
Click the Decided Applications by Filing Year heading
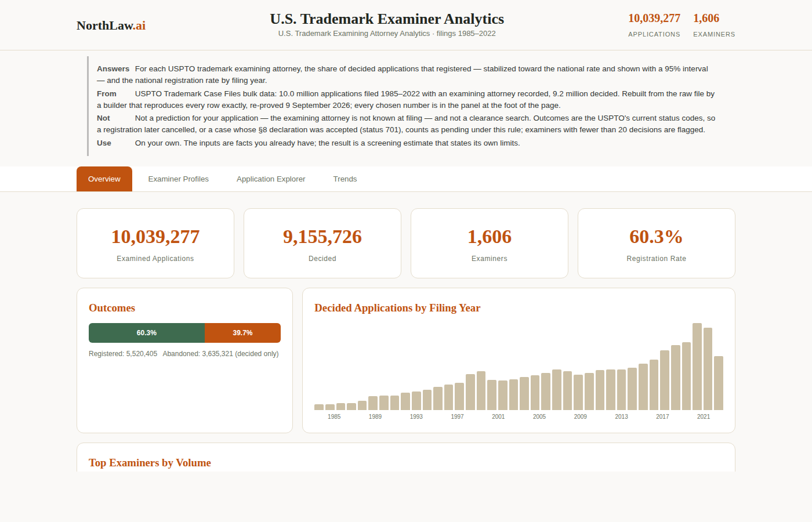(x=397, y=308)
